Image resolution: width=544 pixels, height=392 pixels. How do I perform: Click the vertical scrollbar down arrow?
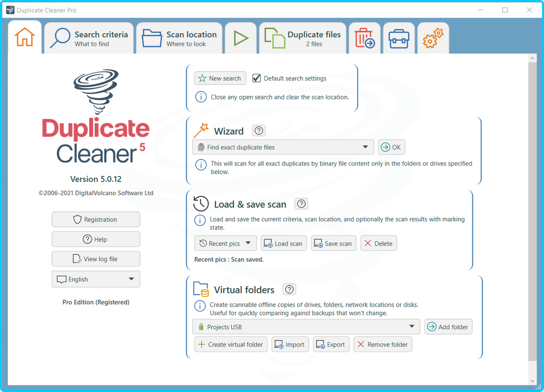[532, 381]
